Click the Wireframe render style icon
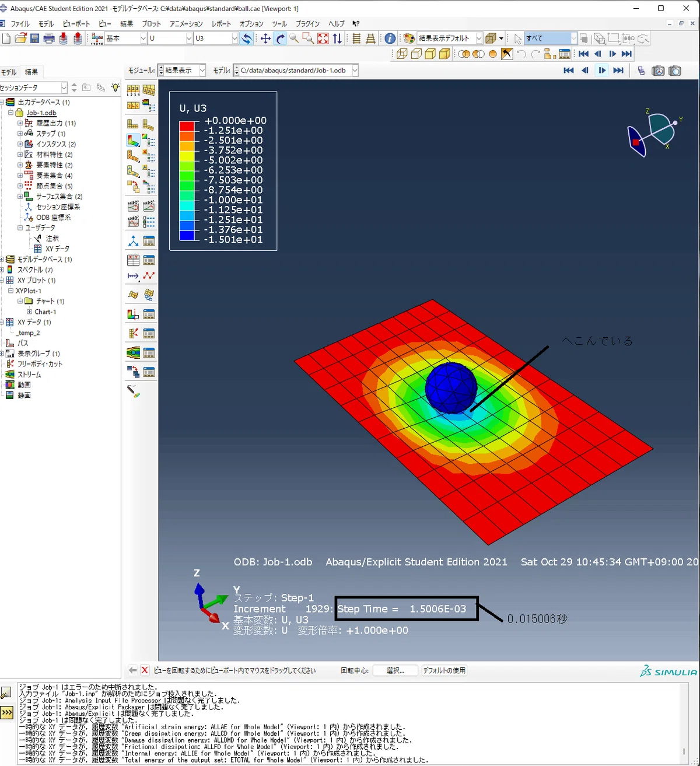The width and height of the screenshot is (700, 766). click(x=402, y=54)
